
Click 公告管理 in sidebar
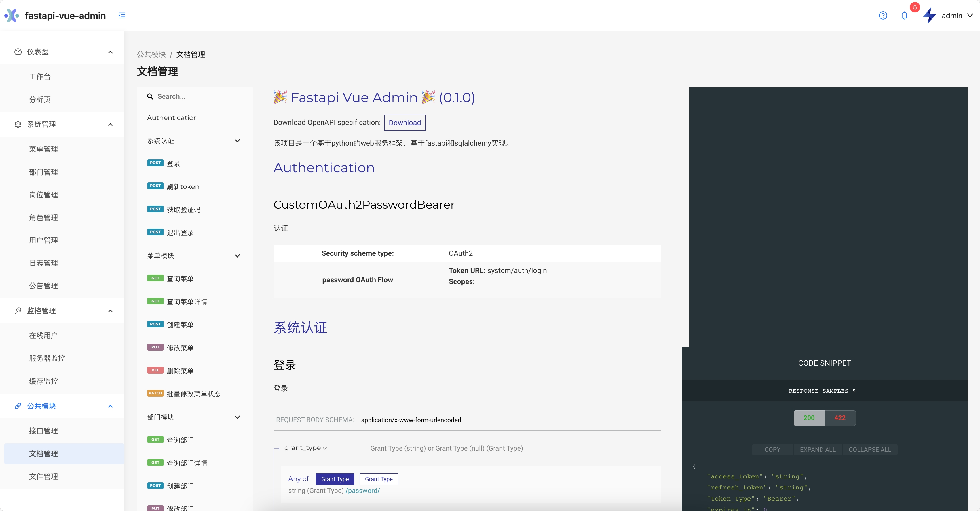pyautogui.click(x=43, y=286)
